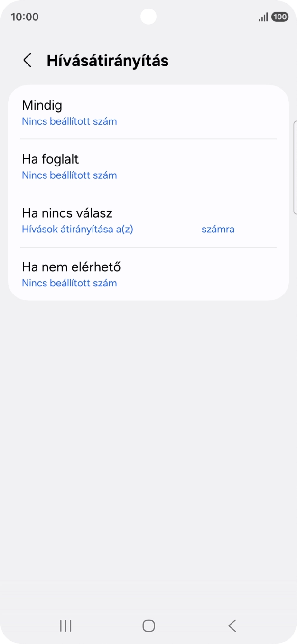The width and height of the screenshot is (297, 644).
Task: Tap the Hívások átirányítása a(z) text
Action: click(77, 229)
